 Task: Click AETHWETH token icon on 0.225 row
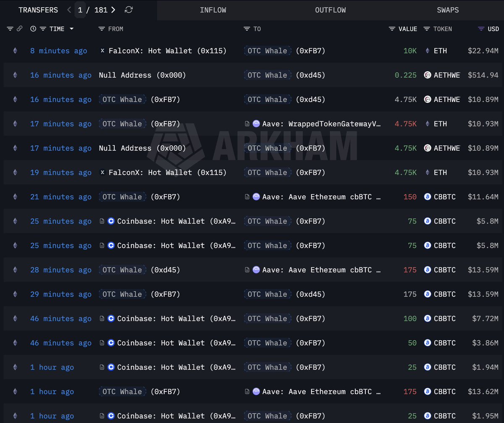click(x=428, y=75)
